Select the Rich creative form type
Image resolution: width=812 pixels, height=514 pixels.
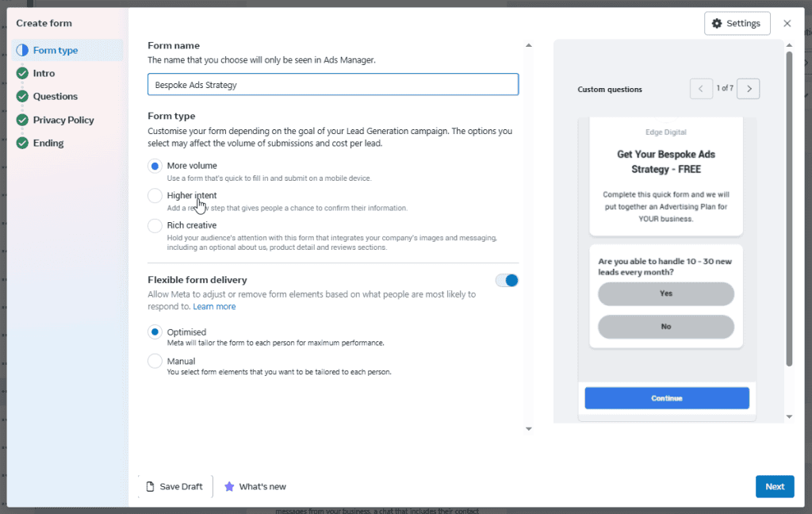155,226
